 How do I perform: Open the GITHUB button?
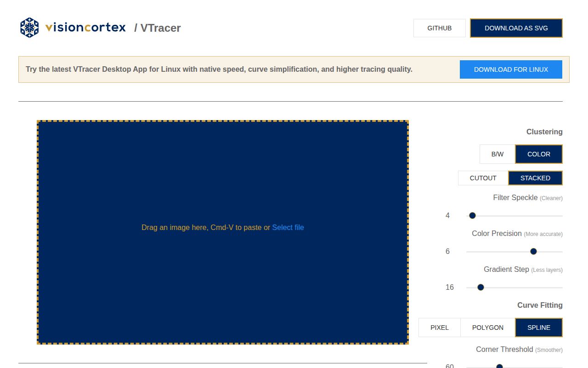[440, 28]
